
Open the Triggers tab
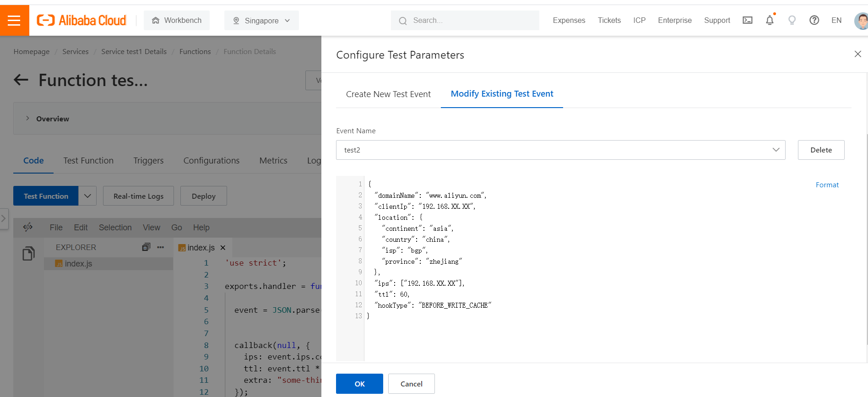click(148, 161)
